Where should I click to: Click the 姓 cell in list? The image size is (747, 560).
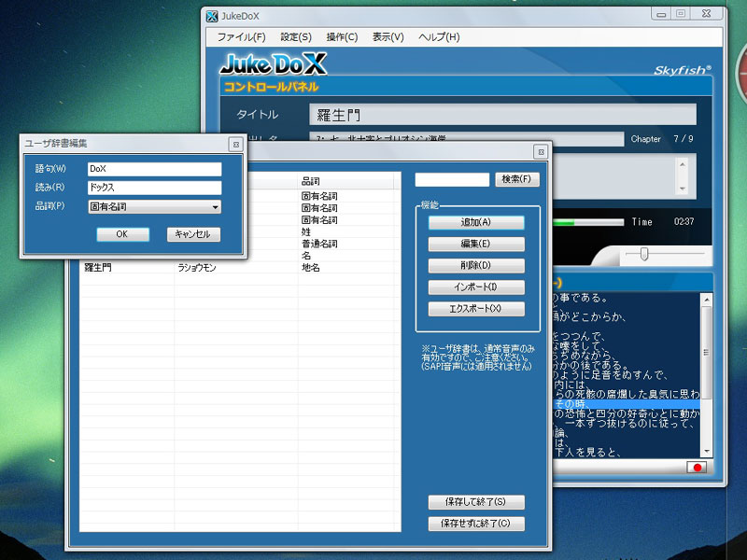point(306,231)
